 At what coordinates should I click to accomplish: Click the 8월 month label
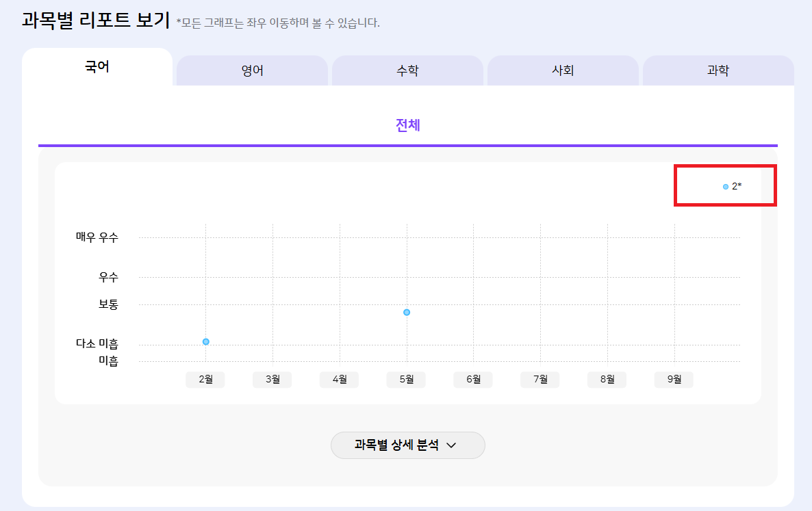[607, 380]
